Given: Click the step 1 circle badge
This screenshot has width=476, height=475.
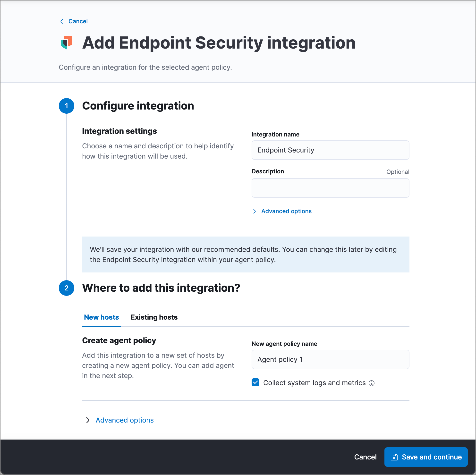Looking at the screenshot, I should [x=66, y=106].
